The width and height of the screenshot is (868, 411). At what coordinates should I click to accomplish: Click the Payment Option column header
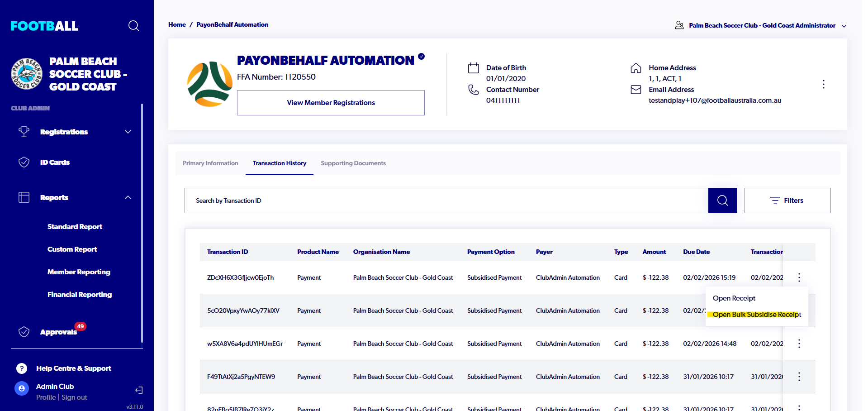click(491, 252)
